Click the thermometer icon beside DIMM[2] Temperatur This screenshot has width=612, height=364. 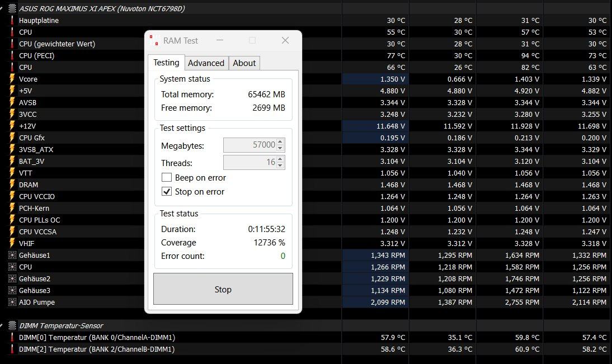[x=12, y=349]
